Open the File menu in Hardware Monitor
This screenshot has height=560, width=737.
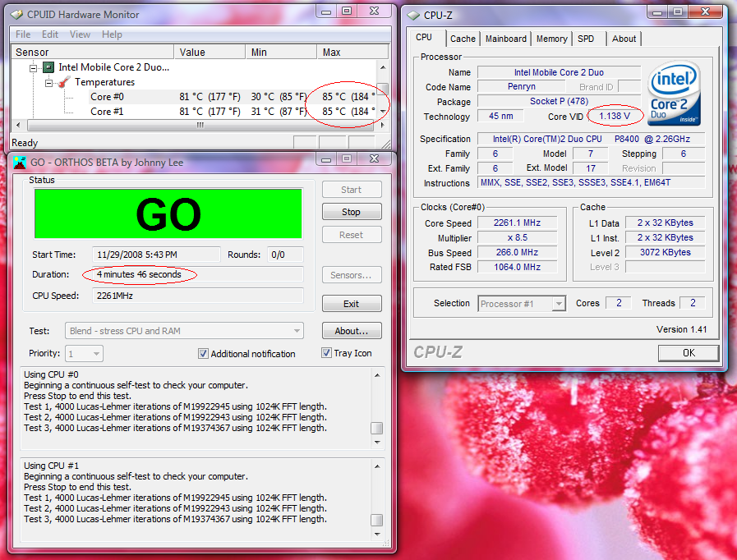[23, 34]
